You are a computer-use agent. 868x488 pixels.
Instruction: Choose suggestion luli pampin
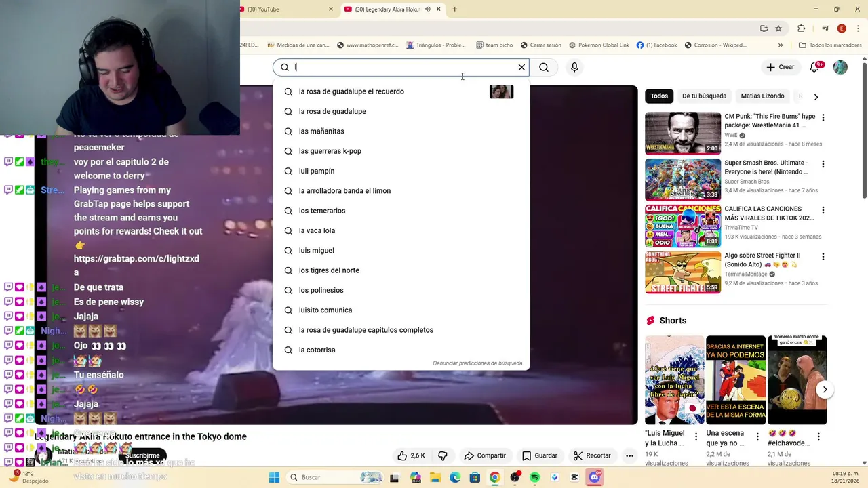401,171
